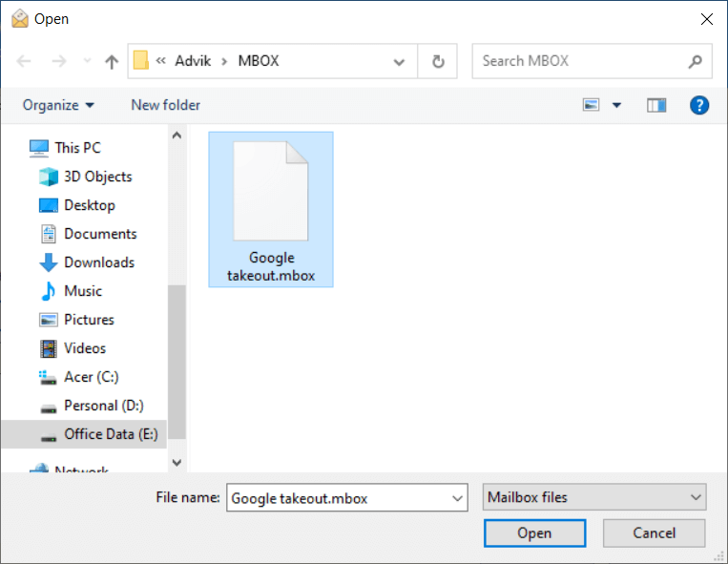
Task: Click the Office Data (E:) drive icon
Action: pyautogui.click(x=49, y=437)
